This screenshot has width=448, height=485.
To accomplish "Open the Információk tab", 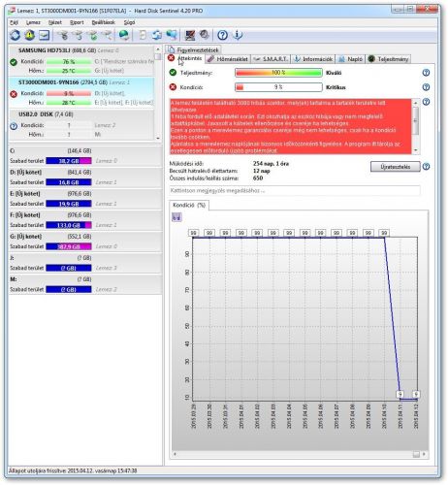I will 313,59.
